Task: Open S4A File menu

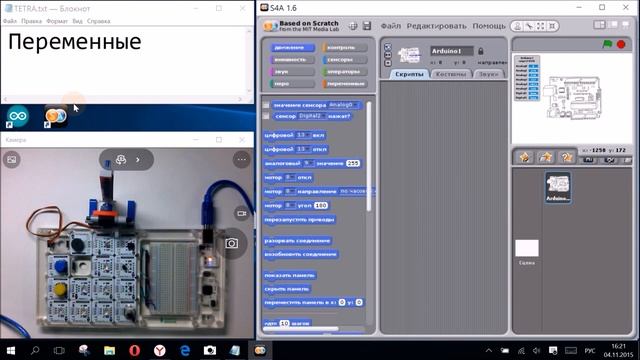Action: pyautogui.click(x=391, y=26)
